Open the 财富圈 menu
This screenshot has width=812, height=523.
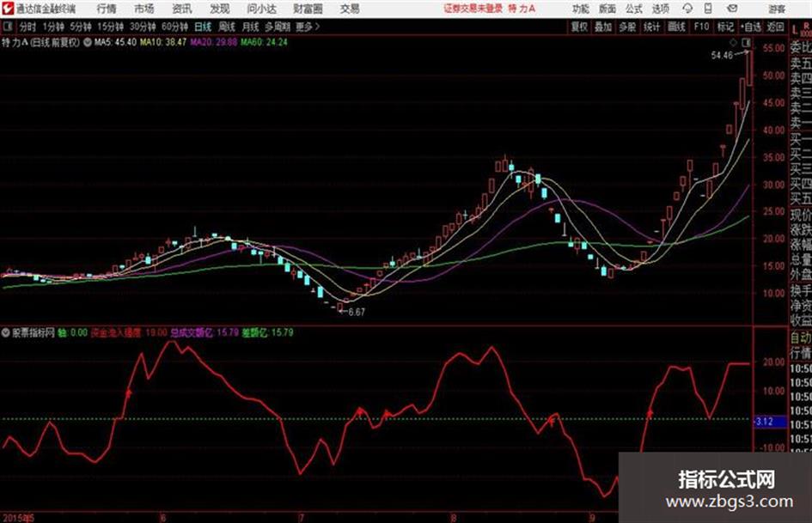point(308,9)
